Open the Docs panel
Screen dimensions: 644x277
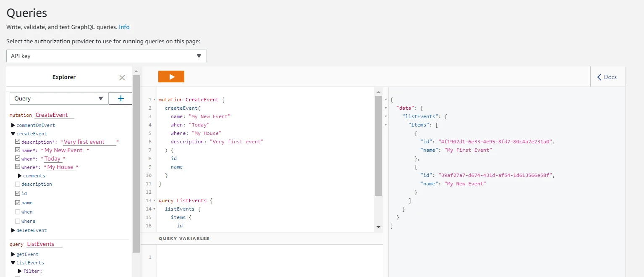[607, 77]
